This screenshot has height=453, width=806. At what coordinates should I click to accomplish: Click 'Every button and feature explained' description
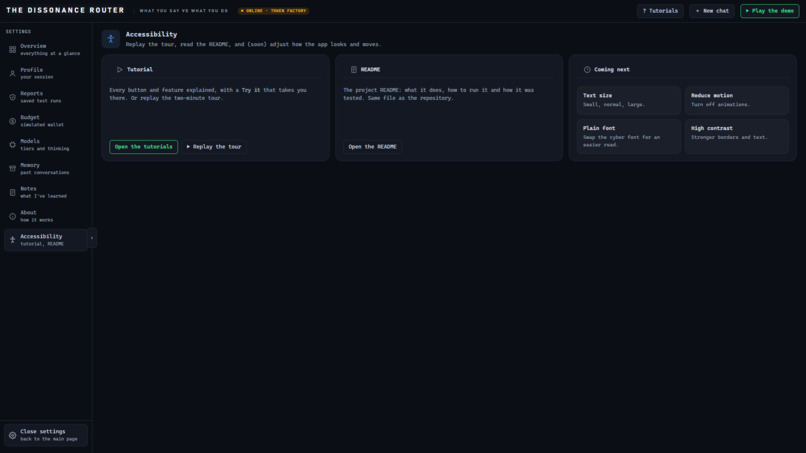point(208,94)
